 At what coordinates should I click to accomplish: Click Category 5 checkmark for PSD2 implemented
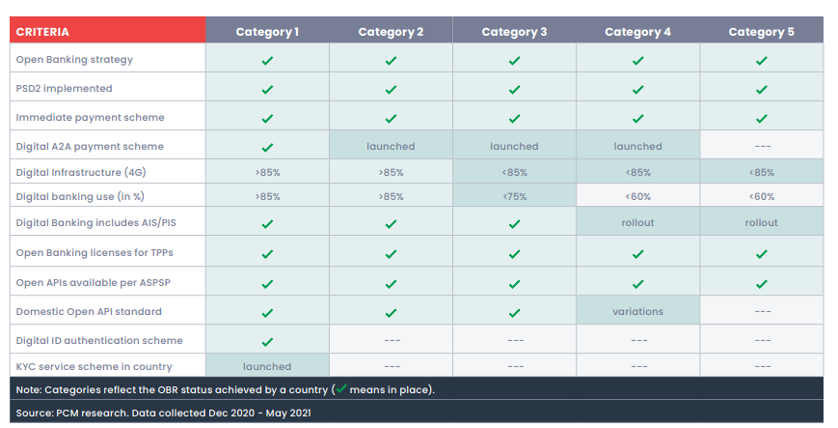tap(762, 89)
